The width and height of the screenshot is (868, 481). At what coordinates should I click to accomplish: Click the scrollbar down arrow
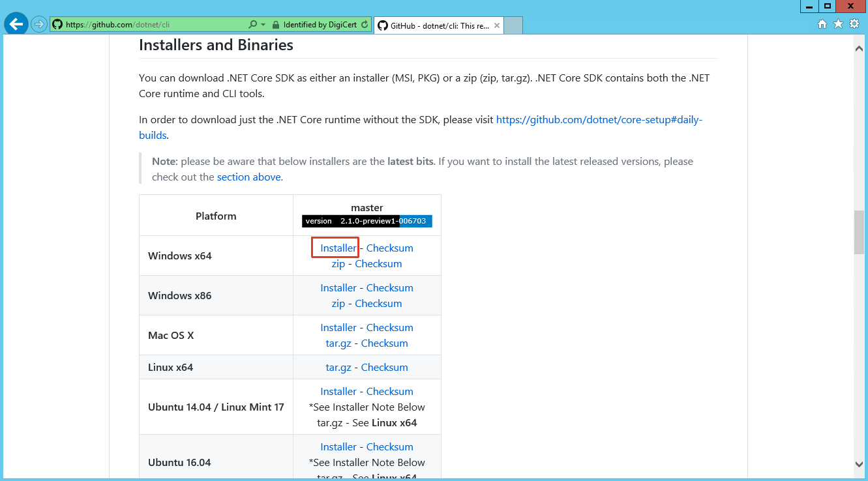point(859,463)
